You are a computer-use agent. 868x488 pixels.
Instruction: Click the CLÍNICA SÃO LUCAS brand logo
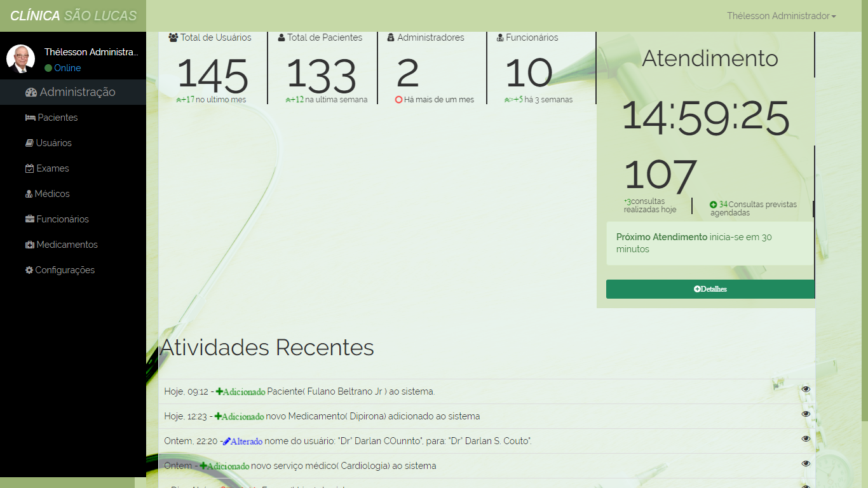tap(73, 16)
